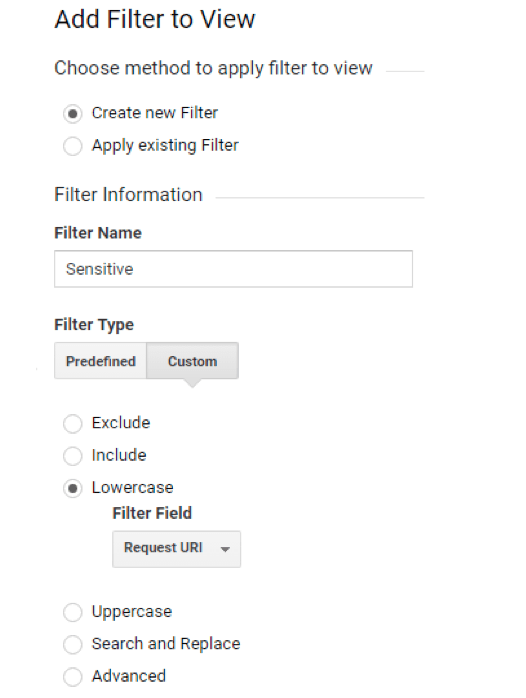The image size is (526, 698).
Task: Click the Filter Name input field
Action: (x=233, y=269)
